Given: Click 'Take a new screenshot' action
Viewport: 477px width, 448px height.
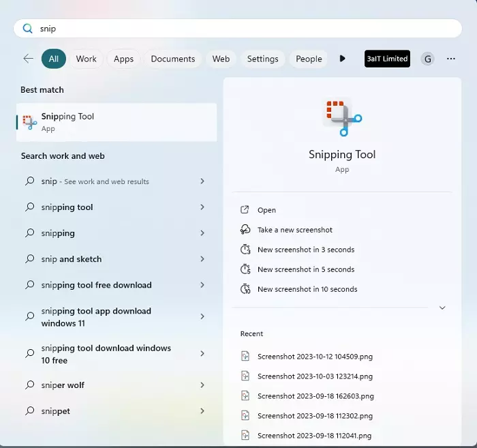Looking at the screenshot, I should (295, 230).
